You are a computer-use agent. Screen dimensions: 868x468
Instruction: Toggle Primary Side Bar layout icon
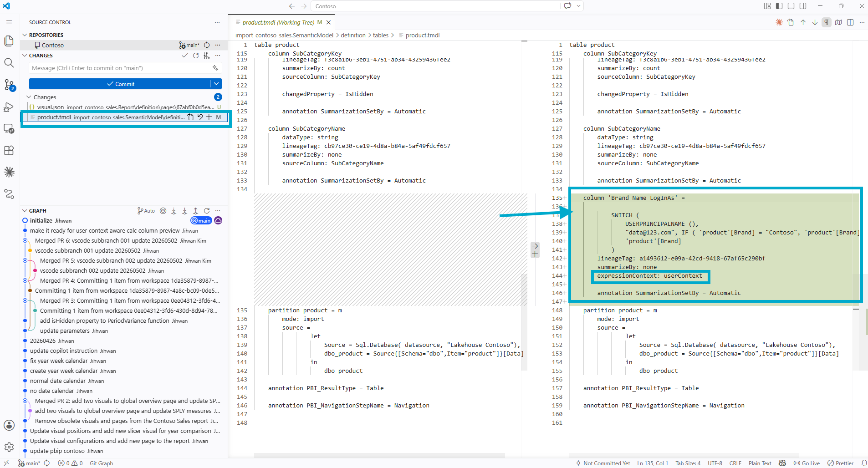(x=779, y=6)
